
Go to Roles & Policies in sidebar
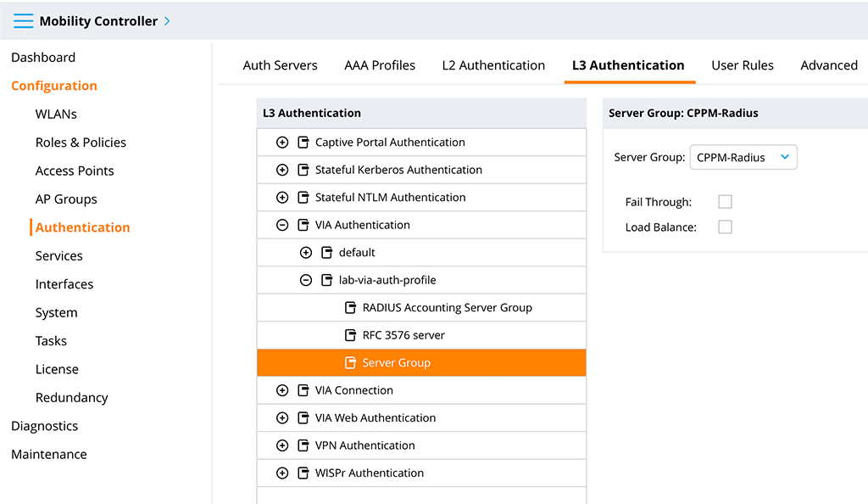click(81, 143)
